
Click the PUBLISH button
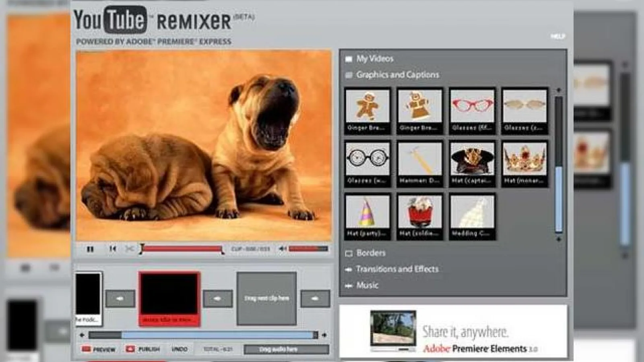coord(143,349)
